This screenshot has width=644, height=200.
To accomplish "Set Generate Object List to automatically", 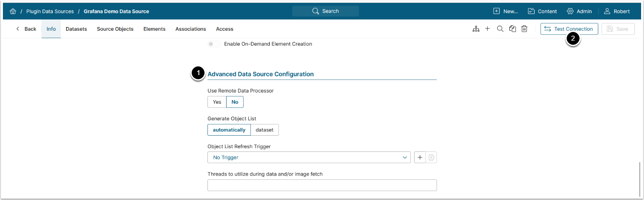I will [x=229, y=130].
